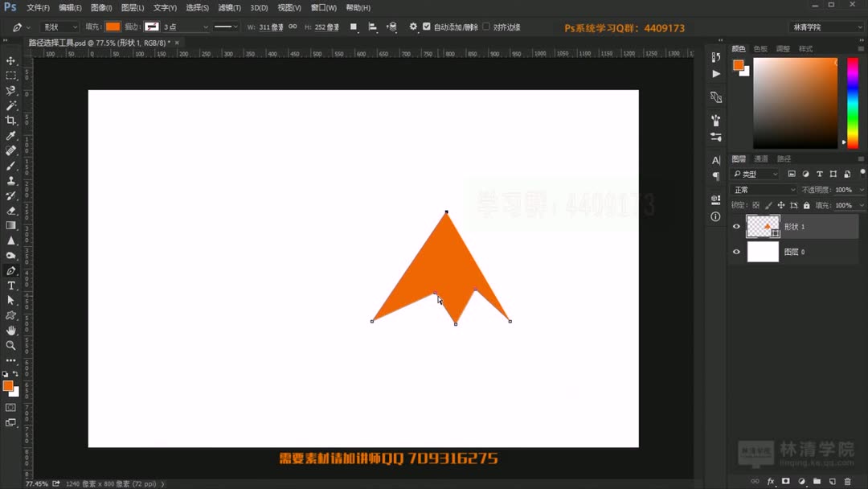The height and width of the screenshot is (489, 868).
Task: Hide the 形状 1 layer
Action: pos(736,227)
